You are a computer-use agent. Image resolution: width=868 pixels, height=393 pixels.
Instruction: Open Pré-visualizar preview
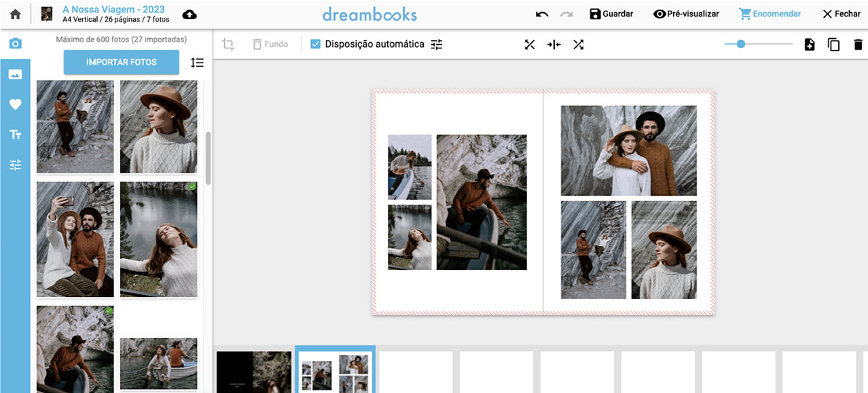click(x=686, y=14)
